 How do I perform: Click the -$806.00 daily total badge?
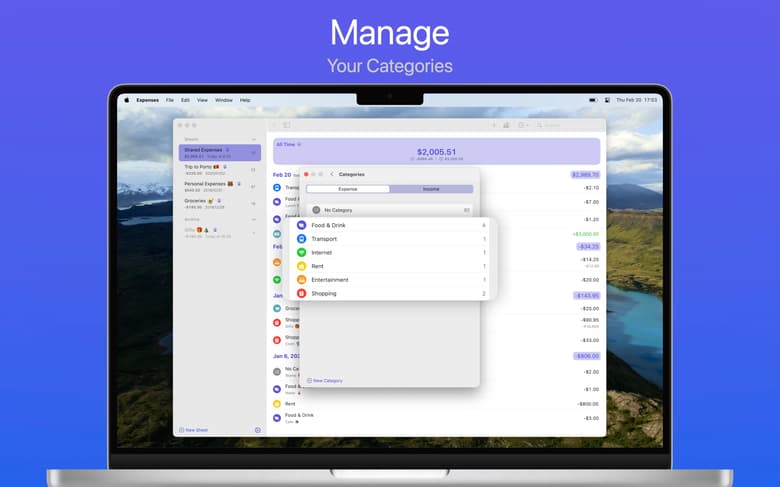pos(587,356)
